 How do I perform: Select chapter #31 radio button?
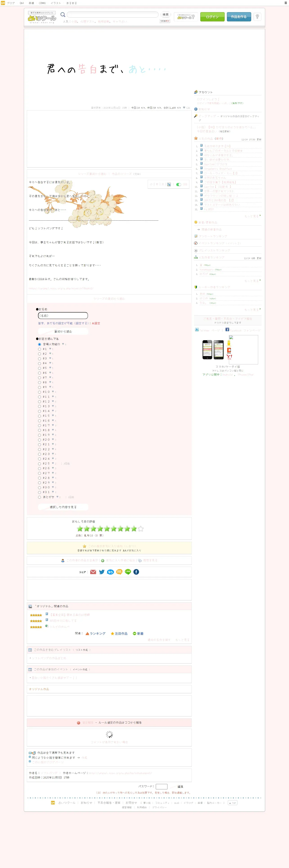click(39, 492)
